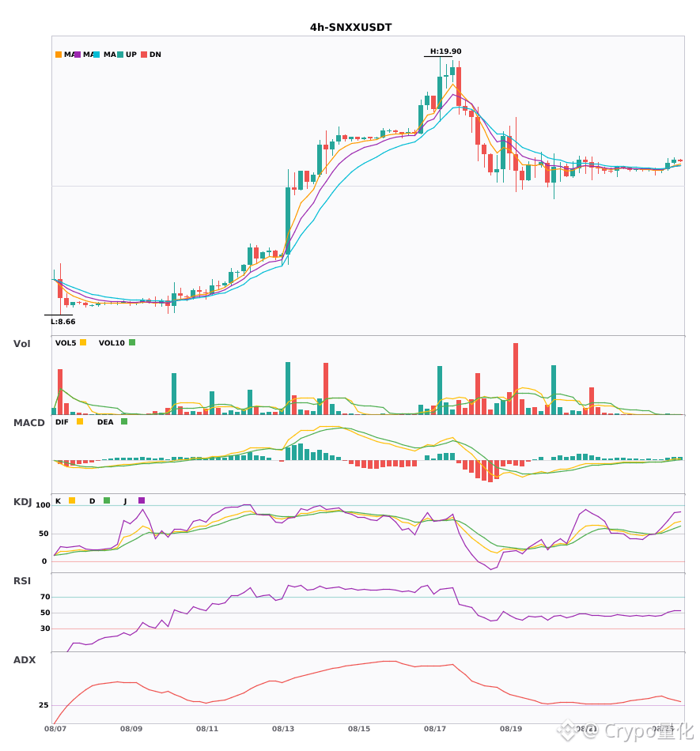This screenshot has height=751, width=700.
Task: Click the L:8.66 low price label
Action: (x=63, y=322)
